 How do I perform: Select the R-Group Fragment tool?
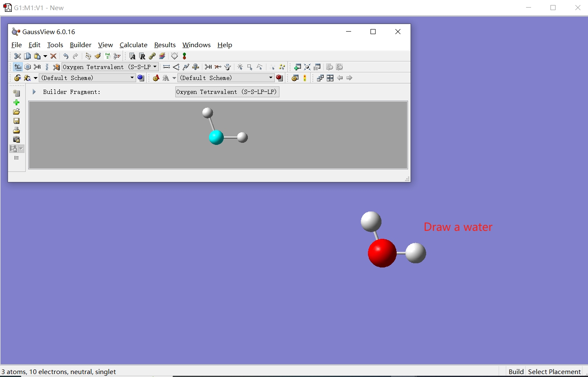(x=37, y=67)
